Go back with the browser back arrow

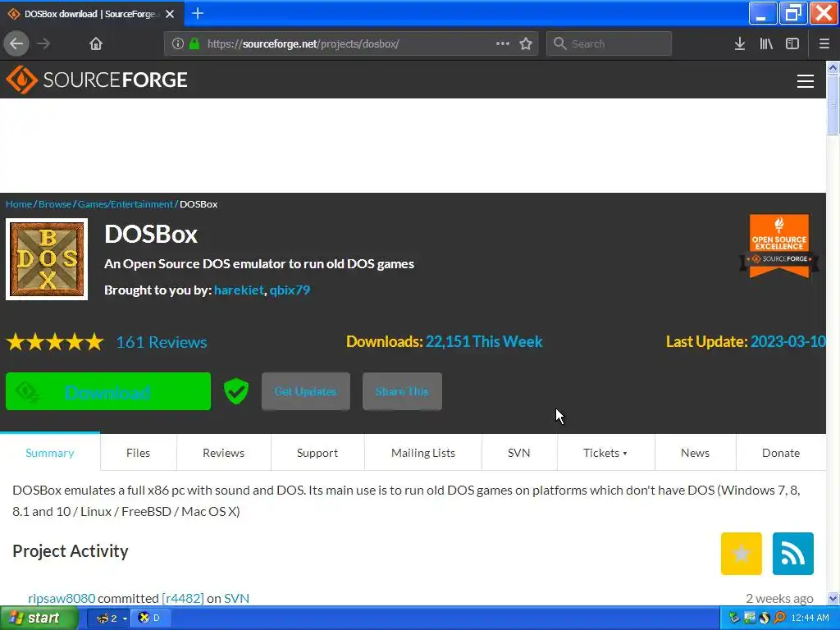point(16,43)
